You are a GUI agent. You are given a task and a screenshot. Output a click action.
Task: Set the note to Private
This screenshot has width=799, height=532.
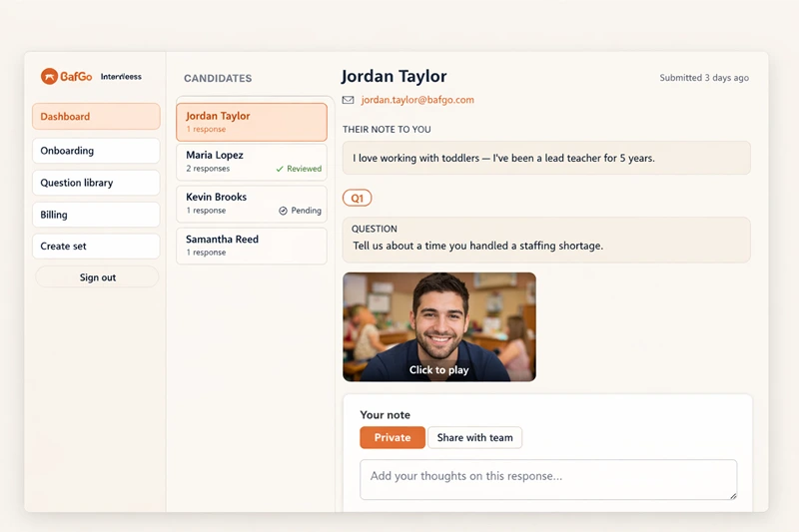click(x=393, y=438)
